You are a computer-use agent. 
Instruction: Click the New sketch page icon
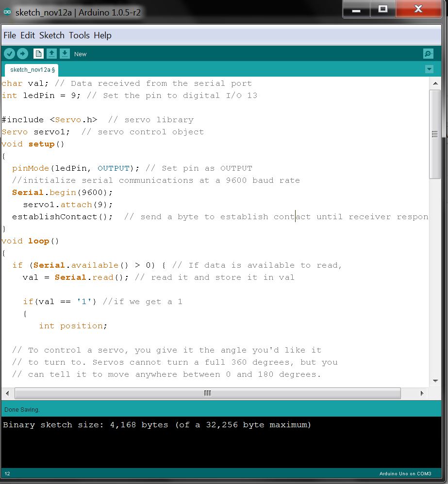[38, 54]
